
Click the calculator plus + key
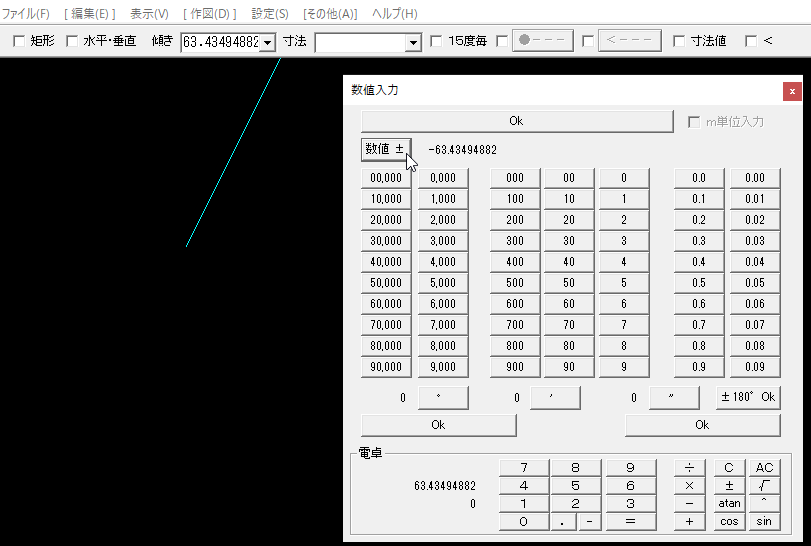(689, 522)
